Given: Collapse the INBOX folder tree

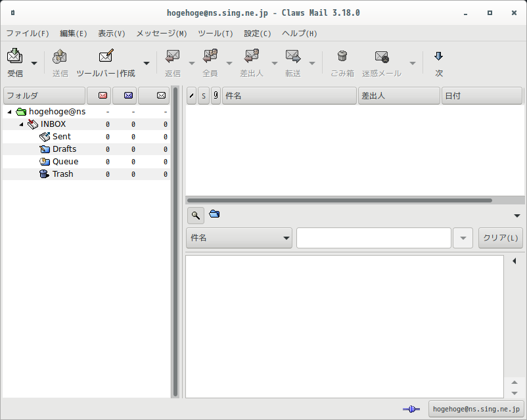Looking at the screenshot, I should (x=21, y=124).
